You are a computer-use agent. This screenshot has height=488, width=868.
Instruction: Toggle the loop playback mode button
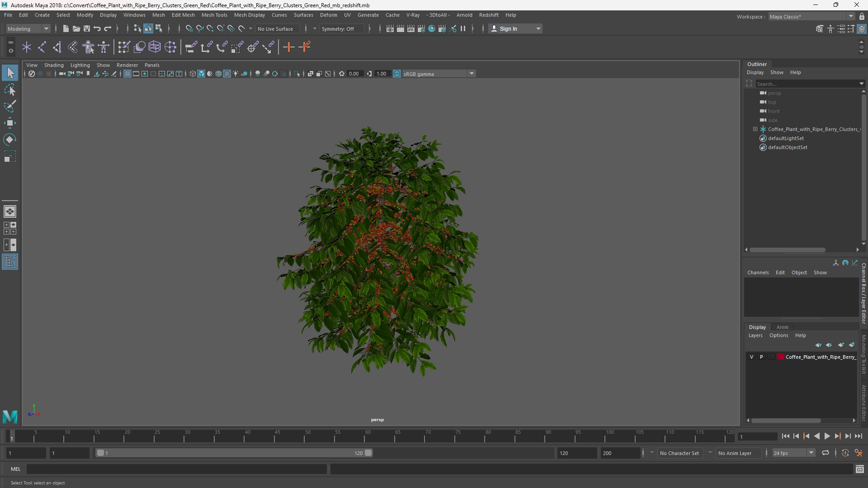825,453
